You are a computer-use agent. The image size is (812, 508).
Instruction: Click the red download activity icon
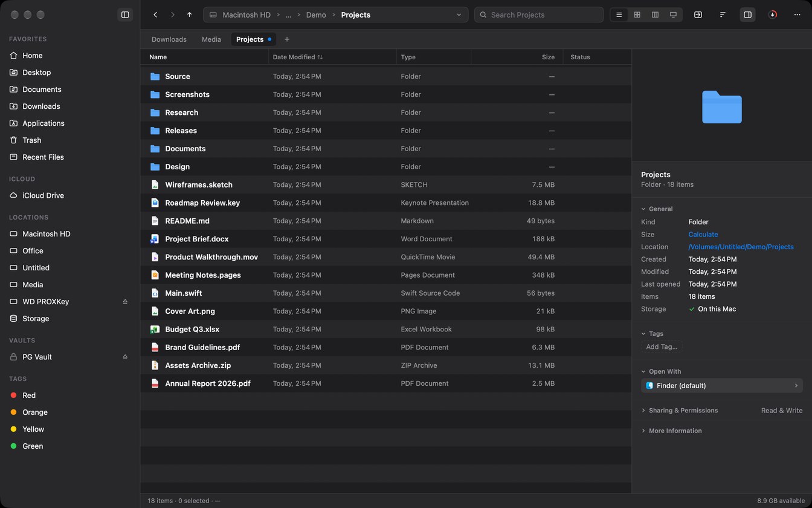pyautogui.click(x=772, y=15)
